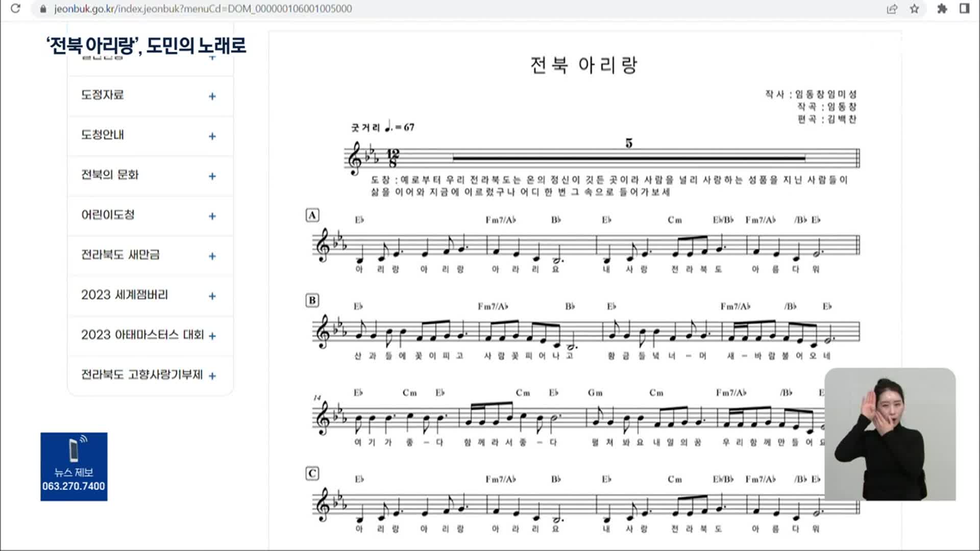Click the section B rehearsal mark

coord(312,300)
